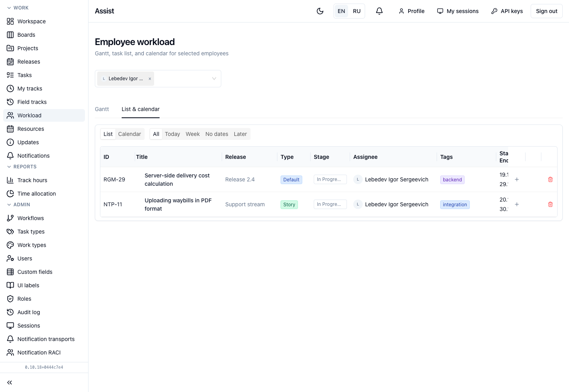This screenshot has width=569, height=392.
Task: Toggle dark mode moon icon
Action: pyautogui.click(x=320, y=11)
